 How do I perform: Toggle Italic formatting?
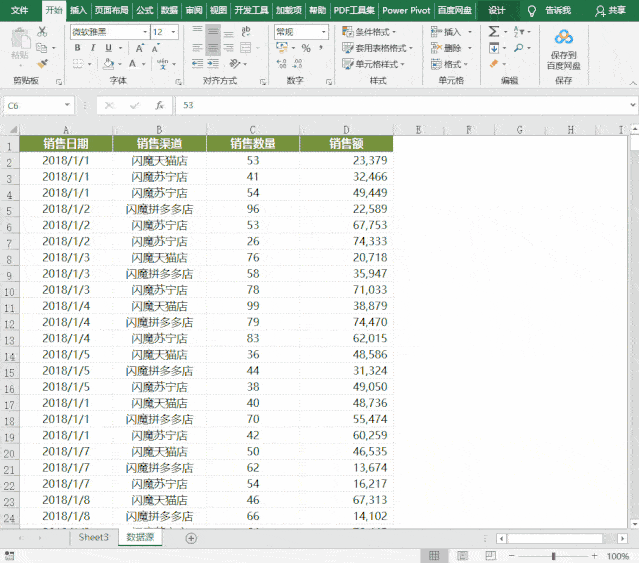point(91,48)
